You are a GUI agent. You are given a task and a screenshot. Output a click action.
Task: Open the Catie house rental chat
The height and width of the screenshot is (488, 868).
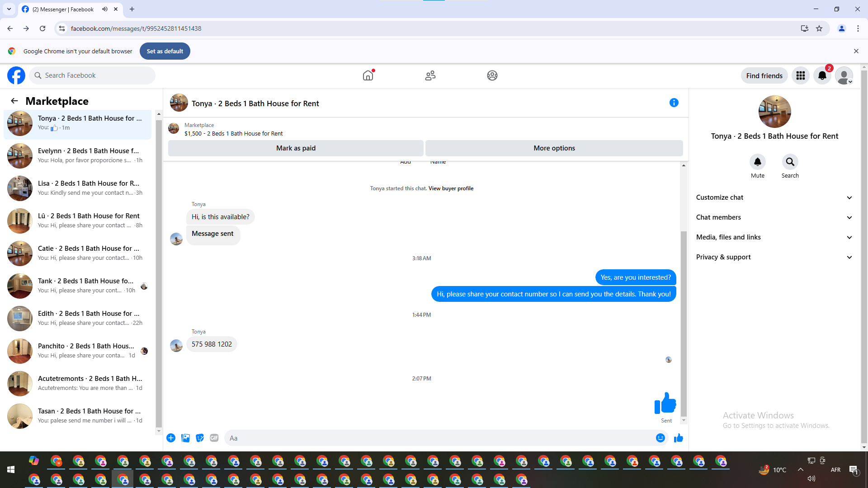tap(78, 253)
